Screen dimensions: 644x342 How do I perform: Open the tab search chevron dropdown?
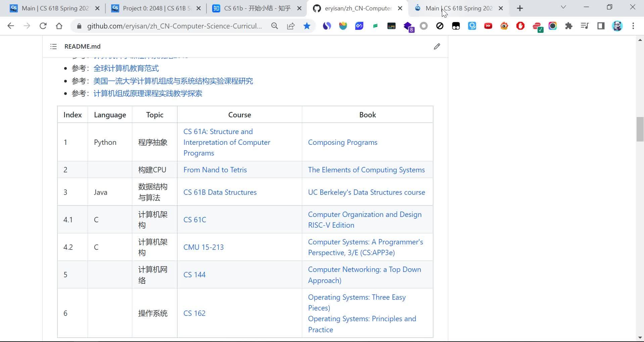point(563,7)
